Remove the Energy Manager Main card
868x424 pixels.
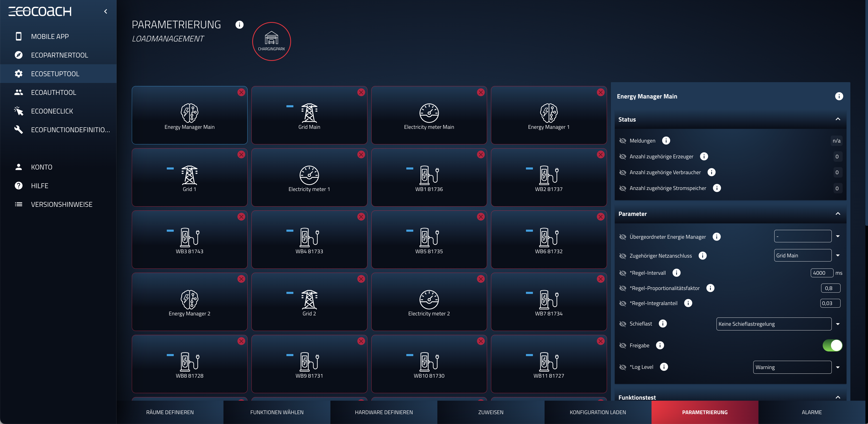(x=241, y=93)
